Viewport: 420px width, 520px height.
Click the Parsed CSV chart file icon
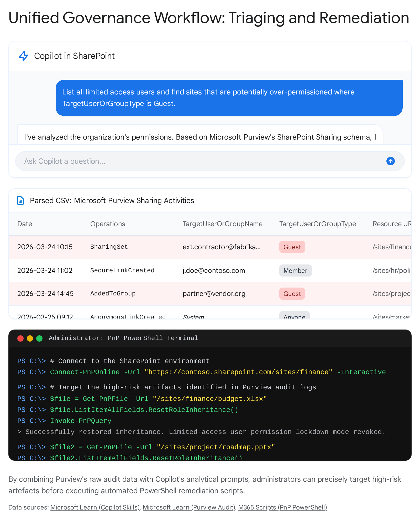tap(20, 200)
